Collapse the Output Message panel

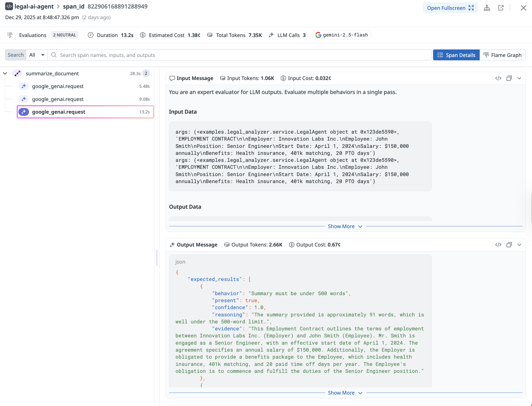click(x=519, y=245)
